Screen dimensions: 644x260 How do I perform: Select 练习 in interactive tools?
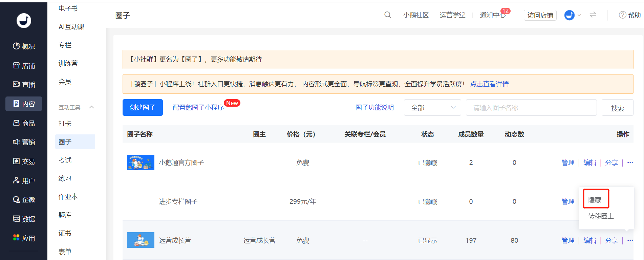click(x=65, y=178)
